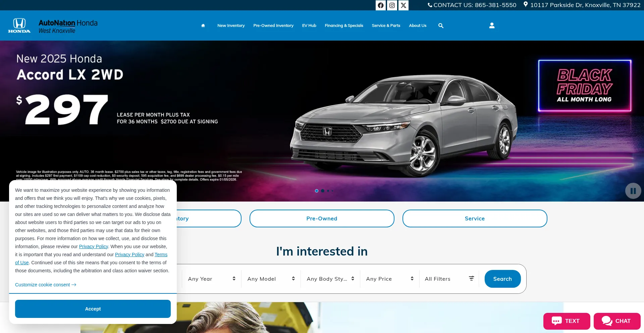Open the site search magnifier icon

[x=441, y=25]
